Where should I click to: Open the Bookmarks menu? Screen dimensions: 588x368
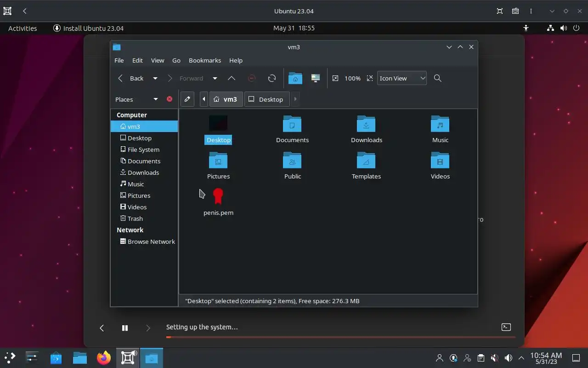click(x=205, y=60)
